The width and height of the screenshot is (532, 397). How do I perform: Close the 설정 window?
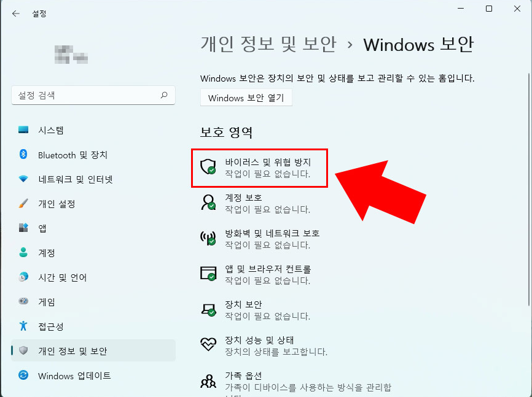[x=517, y=9]
